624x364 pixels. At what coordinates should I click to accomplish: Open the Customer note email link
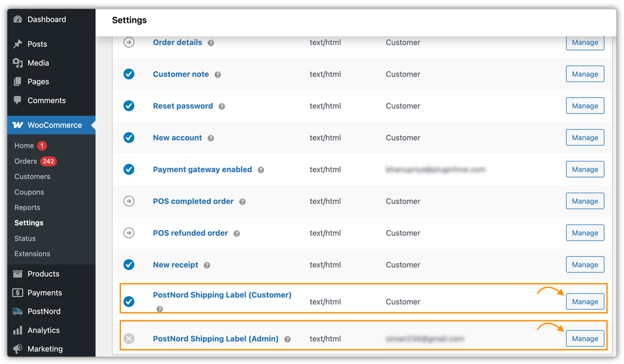pos(181,74)
